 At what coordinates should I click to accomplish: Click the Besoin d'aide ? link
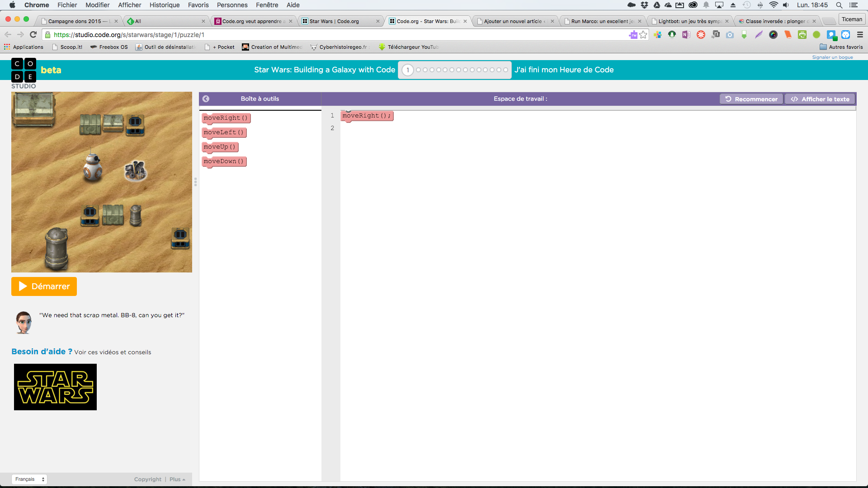pos(42,352)
